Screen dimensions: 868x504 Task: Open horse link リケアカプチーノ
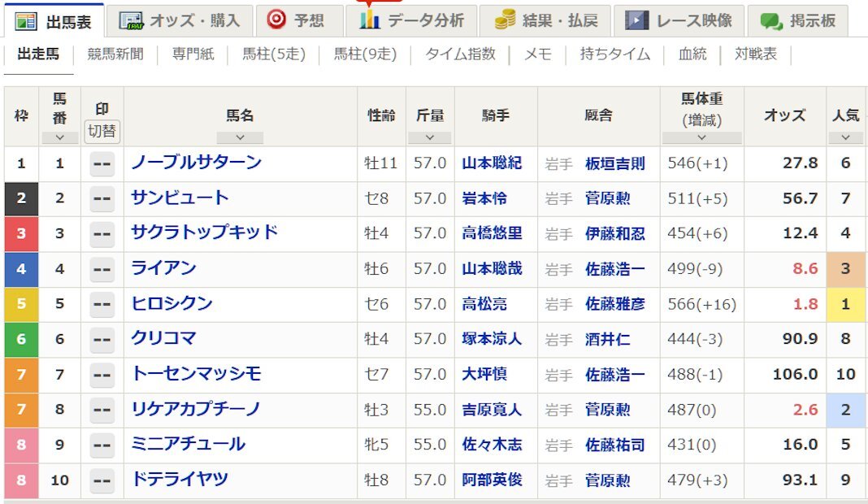coord(196,410)
